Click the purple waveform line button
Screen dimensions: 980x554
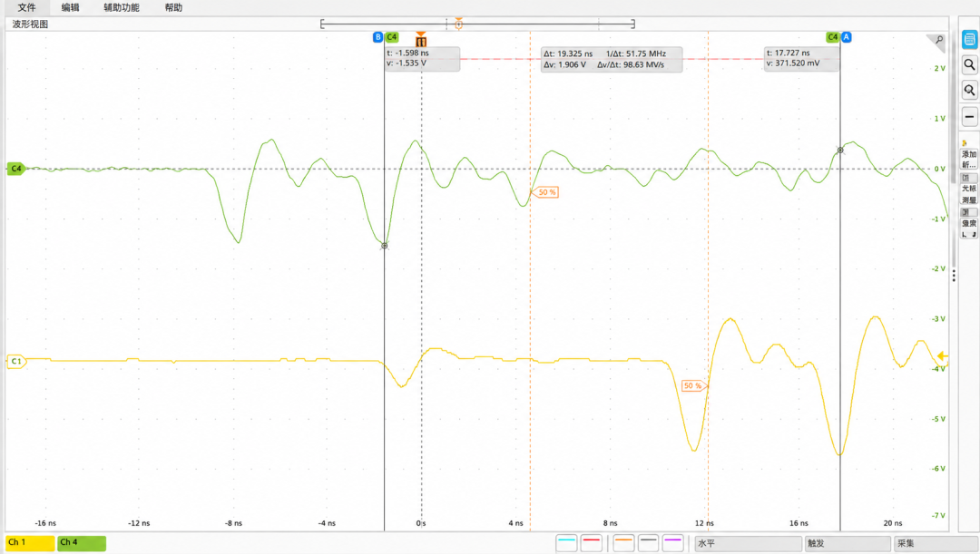673,543
